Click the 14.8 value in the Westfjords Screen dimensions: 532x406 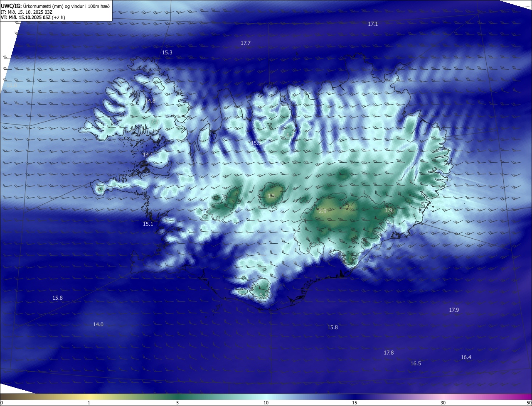click(x=150, y=100)
